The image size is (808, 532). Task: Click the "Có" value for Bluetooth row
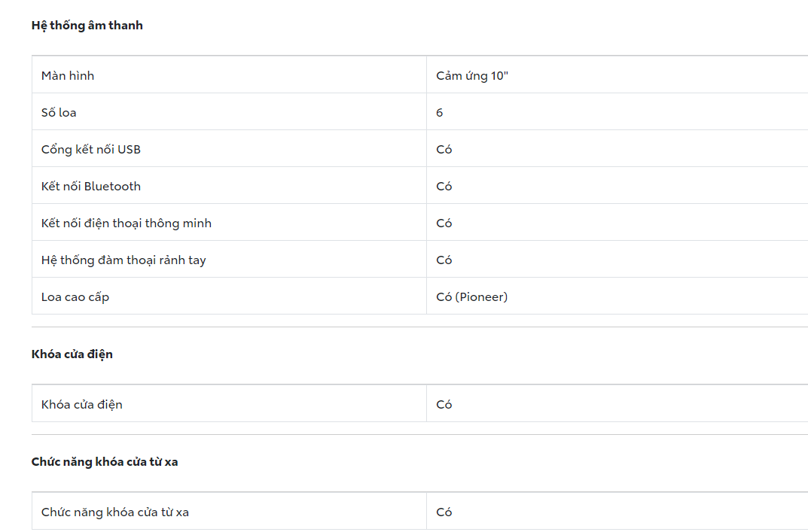pos(444,186)
